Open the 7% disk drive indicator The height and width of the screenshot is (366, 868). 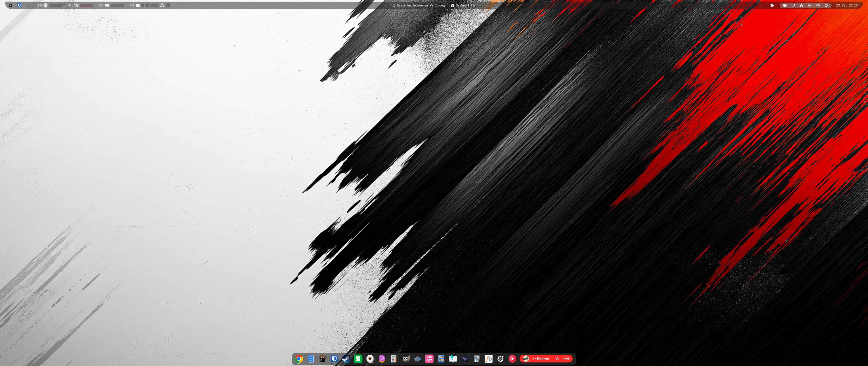(138, 5)
